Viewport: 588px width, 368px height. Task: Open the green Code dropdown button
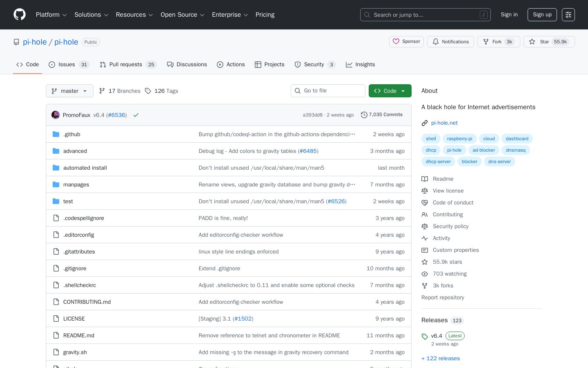click(390, 91)
